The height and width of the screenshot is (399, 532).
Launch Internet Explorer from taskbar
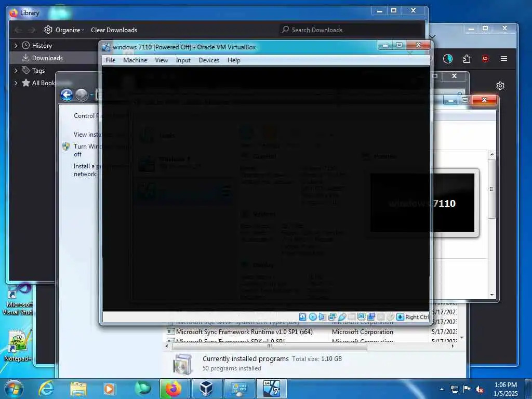pyautogui.click(x=46, y=389)
